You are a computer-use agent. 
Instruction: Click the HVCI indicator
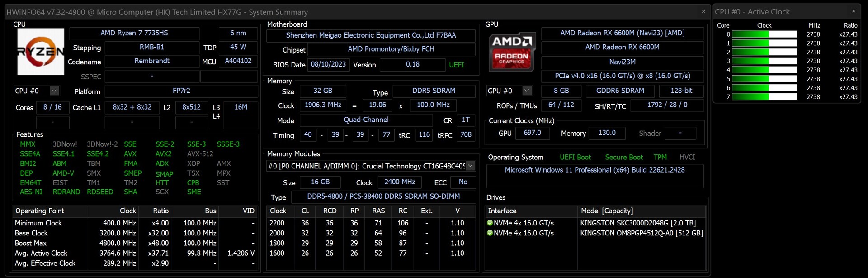[x=687, y=157]
